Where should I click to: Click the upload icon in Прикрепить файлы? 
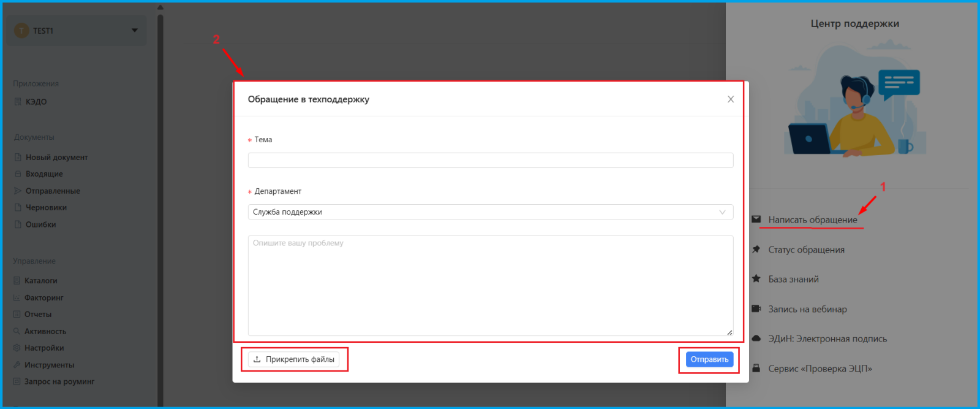pyautogui.click(x=257, y=359)
